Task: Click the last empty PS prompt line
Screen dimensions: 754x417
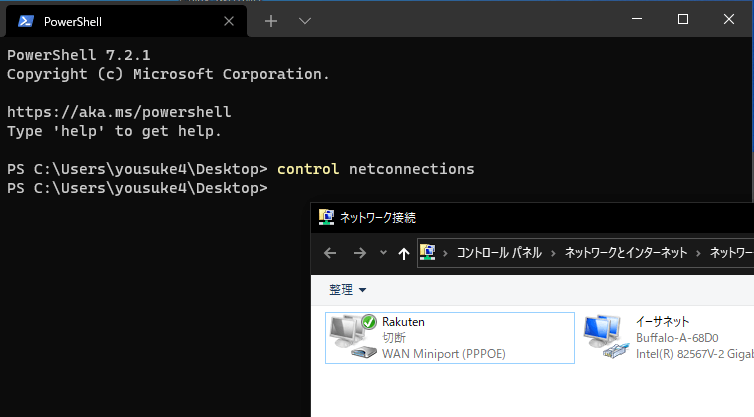Action: tap(137, 188)
